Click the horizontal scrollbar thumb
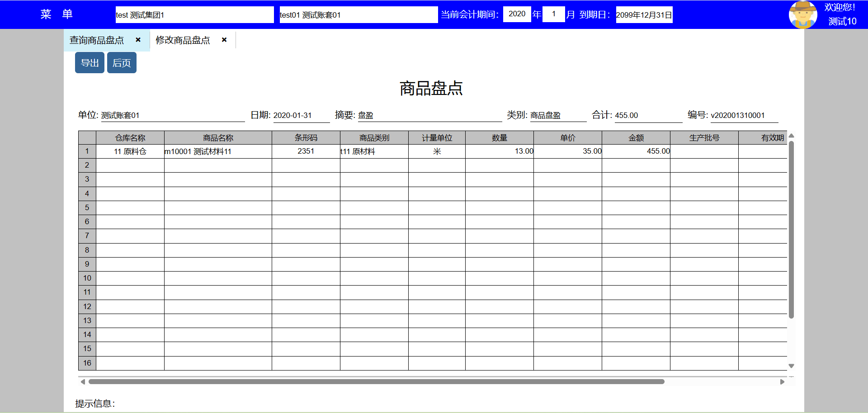Viewport: 868px width, 413px height. click(376, 382)
